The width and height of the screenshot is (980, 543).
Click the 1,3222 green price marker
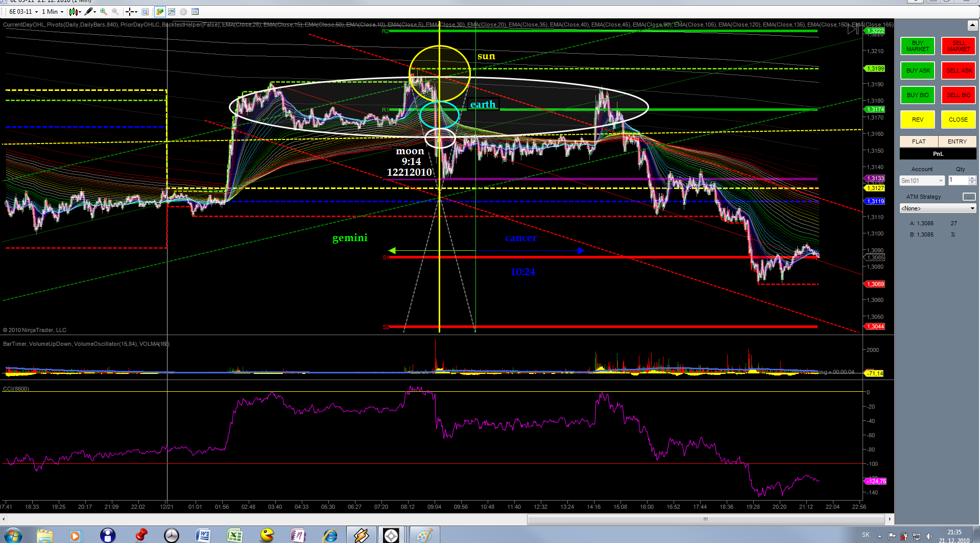point(875,31)
